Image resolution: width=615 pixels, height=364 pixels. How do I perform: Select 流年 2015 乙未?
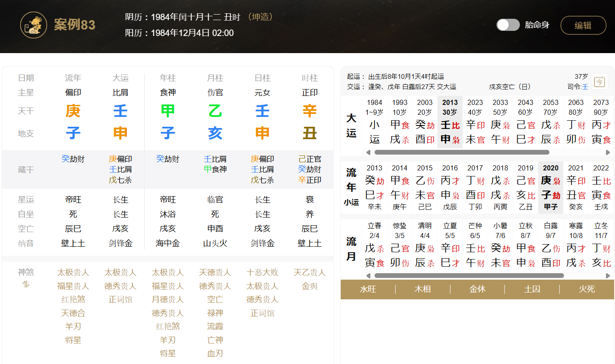(x=425, y=187)
